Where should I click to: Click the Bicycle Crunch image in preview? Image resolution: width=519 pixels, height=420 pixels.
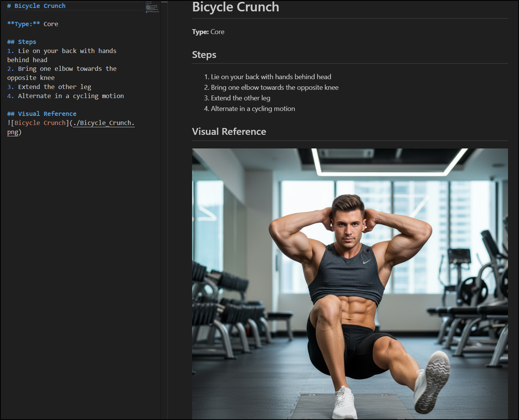tap(350, 284)
